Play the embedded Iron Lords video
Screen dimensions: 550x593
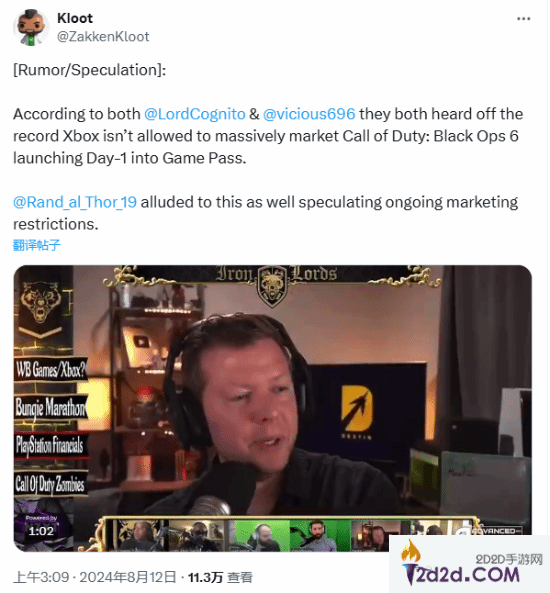(272, 408)
